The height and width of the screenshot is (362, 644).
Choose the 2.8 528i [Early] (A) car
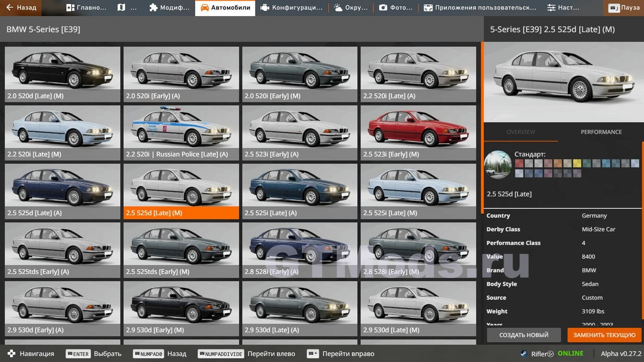[x=300, y=250]
